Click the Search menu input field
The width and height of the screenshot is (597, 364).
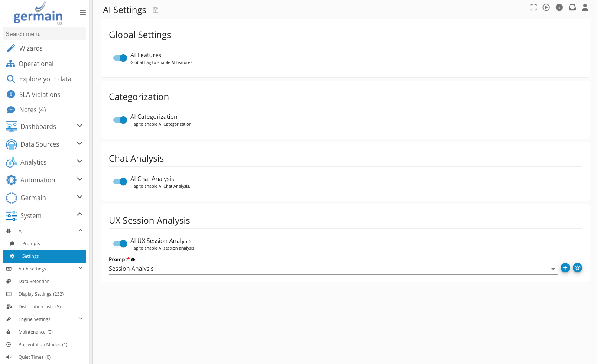(44, 34)
